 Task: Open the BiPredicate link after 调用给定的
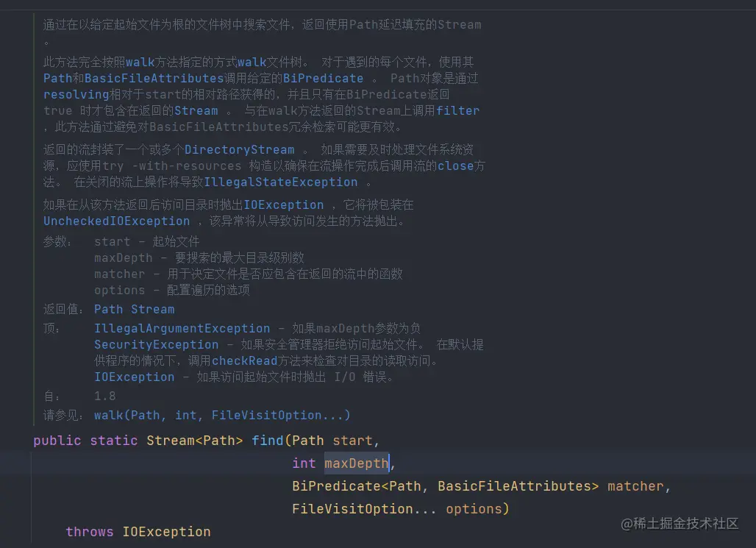click(323, 79)
